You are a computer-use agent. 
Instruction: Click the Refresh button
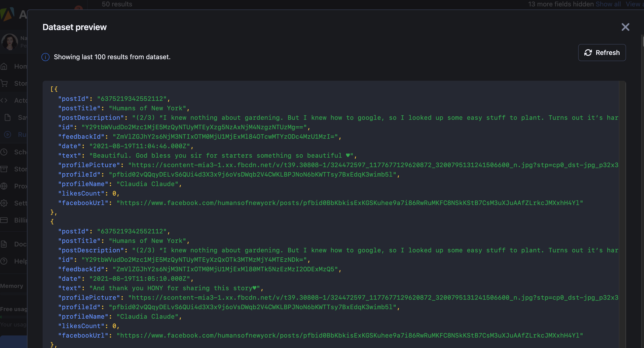[x=602, y=53]
